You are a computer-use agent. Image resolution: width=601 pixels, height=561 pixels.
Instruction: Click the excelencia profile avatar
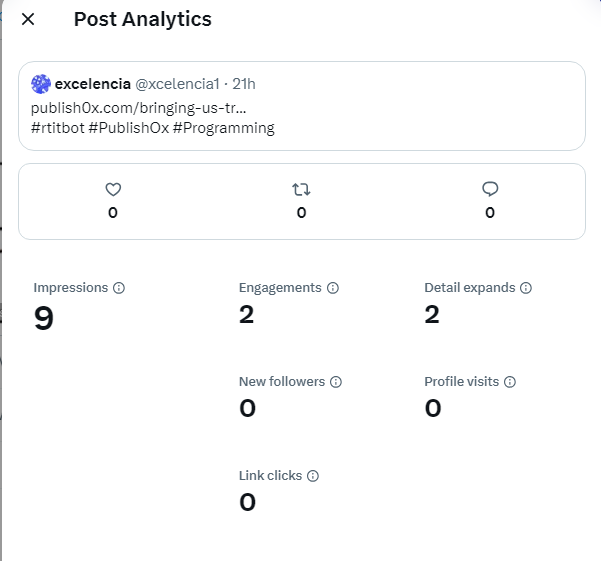(x=41, y=84)
